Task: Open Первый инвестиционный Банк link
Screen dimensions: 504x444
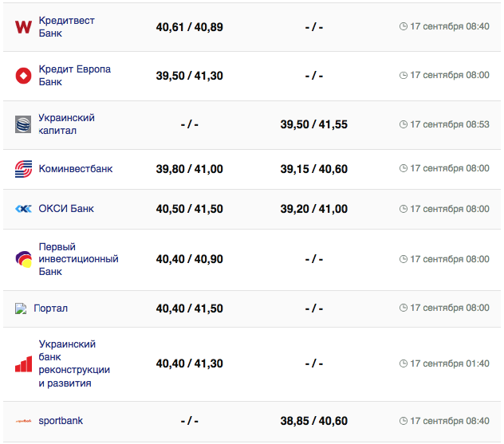Action: pos(78,259)
